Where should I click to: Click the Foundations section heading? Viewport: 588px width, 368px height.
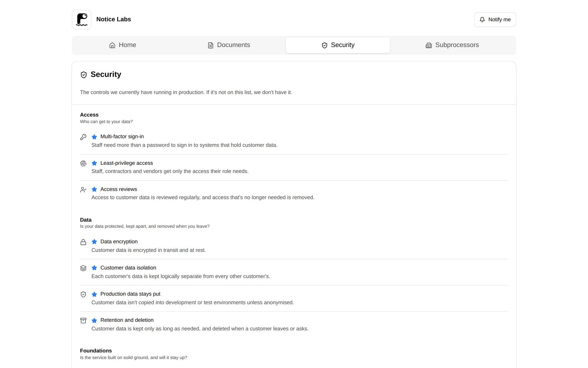coord(96,351)
